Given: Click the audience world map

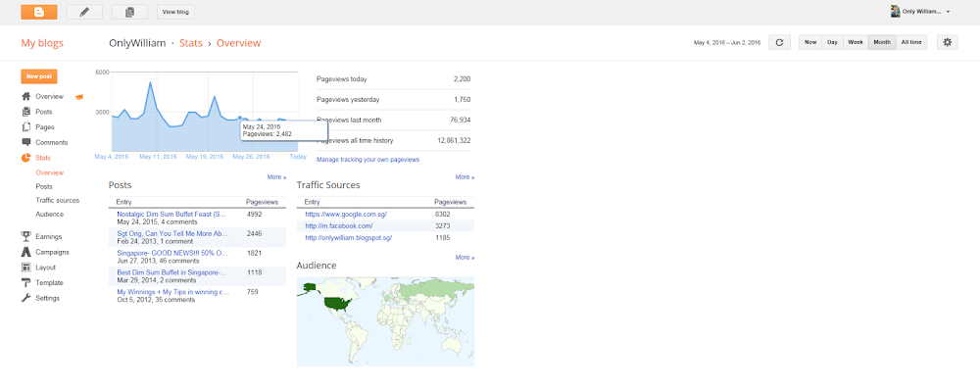Looking at the screenshot, I should point(385,321).
